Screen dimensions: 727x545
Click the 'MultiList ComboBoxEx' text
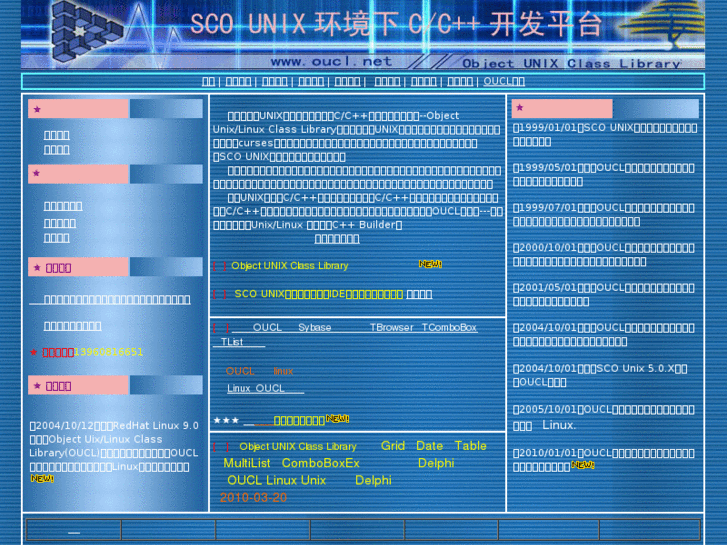[291, 463]
